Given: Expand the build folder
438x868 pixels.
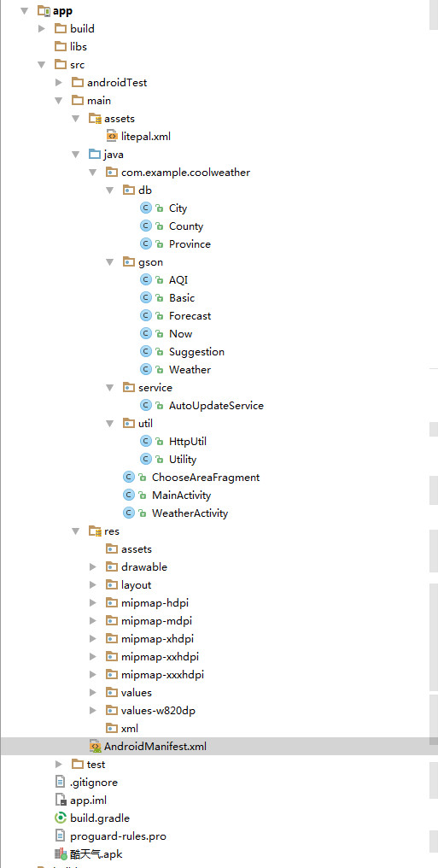Looking at the screenshot, I should point(42,28).
